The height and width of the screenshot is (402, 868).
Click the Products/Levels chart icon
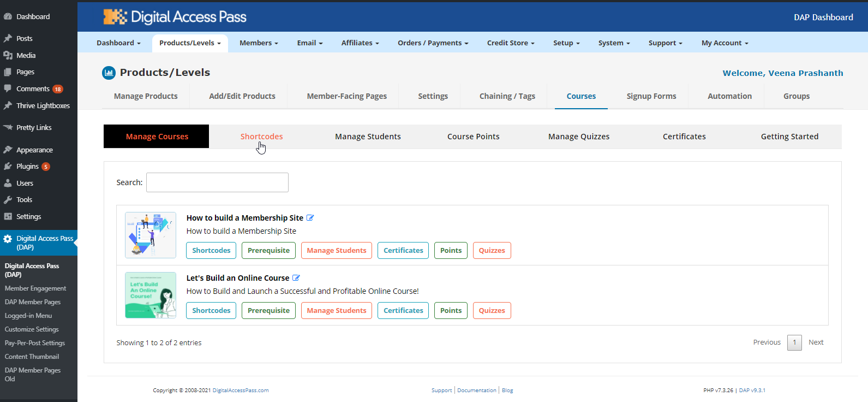pyautogui.click(x=109, y=73)
